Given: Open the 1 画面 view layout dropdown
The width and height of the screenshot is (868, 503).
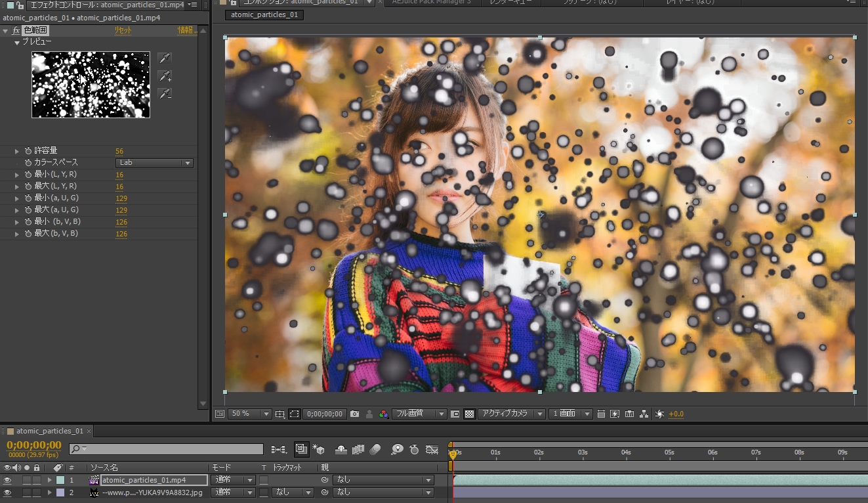Looking at the screenshot, I should (x=570, y=414).
